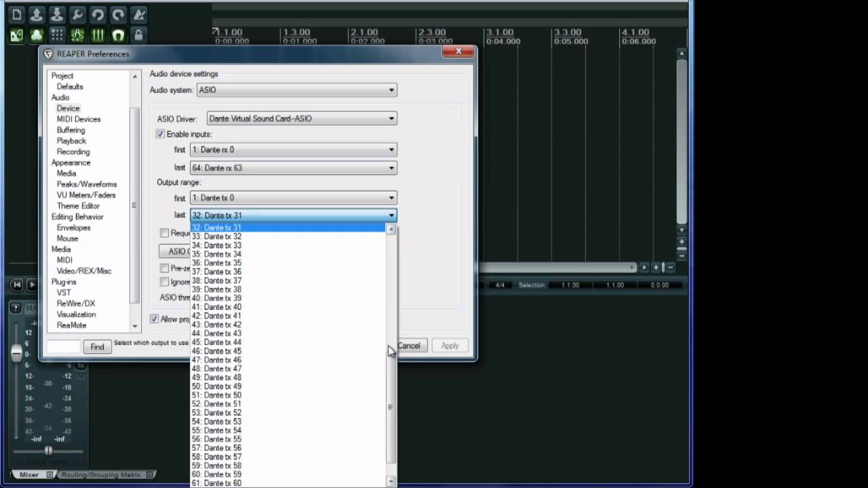This screenshot has height=488, width=868.
Task: Click the master pan slider handle
Action: pyautogui.click(x=48, y=451)
